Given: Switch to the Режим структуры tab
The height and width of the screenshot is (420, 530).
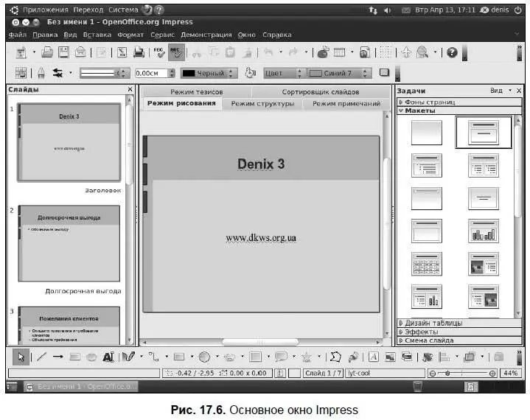Looking at the screenshot, I should (x=262, y=104).
